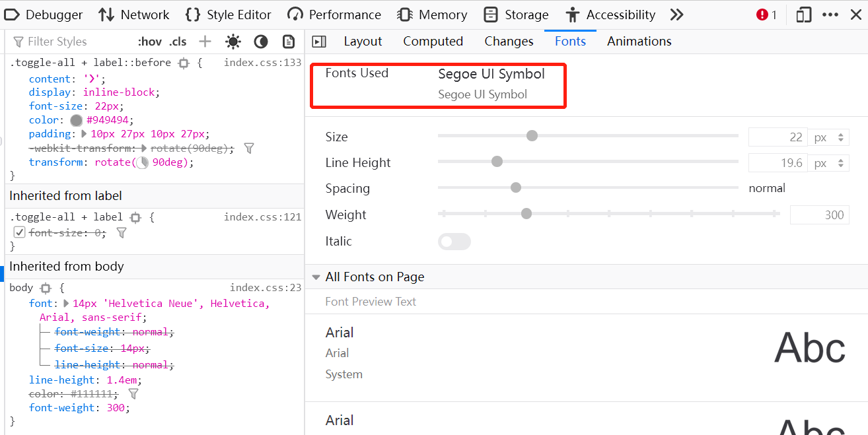
Task: Toggle the Italic switch
Action: (454, 242)
